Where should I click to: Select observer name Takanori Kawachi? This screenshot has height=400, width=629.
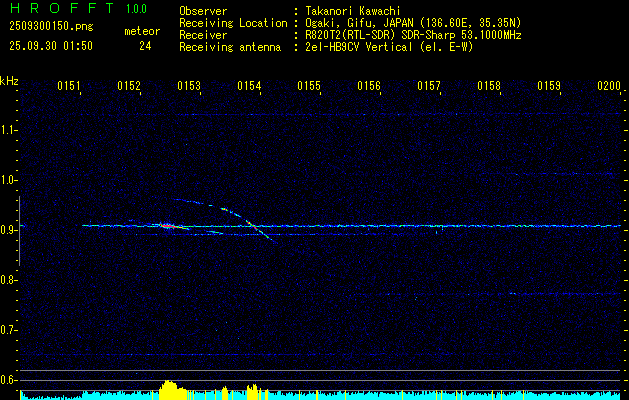[353, 11]
